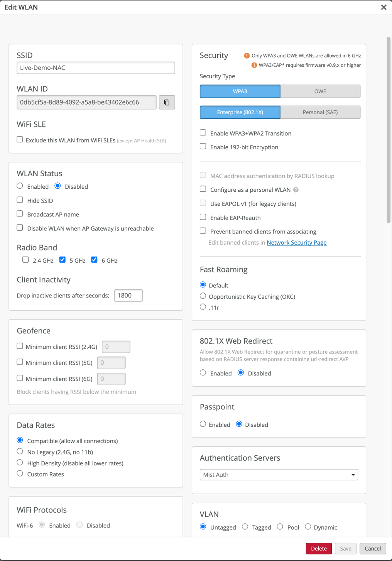
Task: Open the Authentication Servers dropdown
Action: 279,475
